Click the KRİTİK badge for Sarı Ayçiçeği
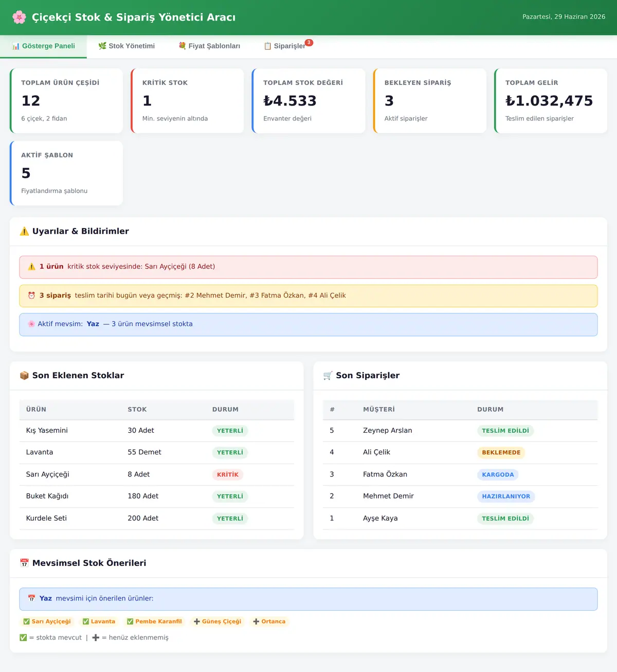The width and height of the screenshot is (617, 672). coord(228,474)
